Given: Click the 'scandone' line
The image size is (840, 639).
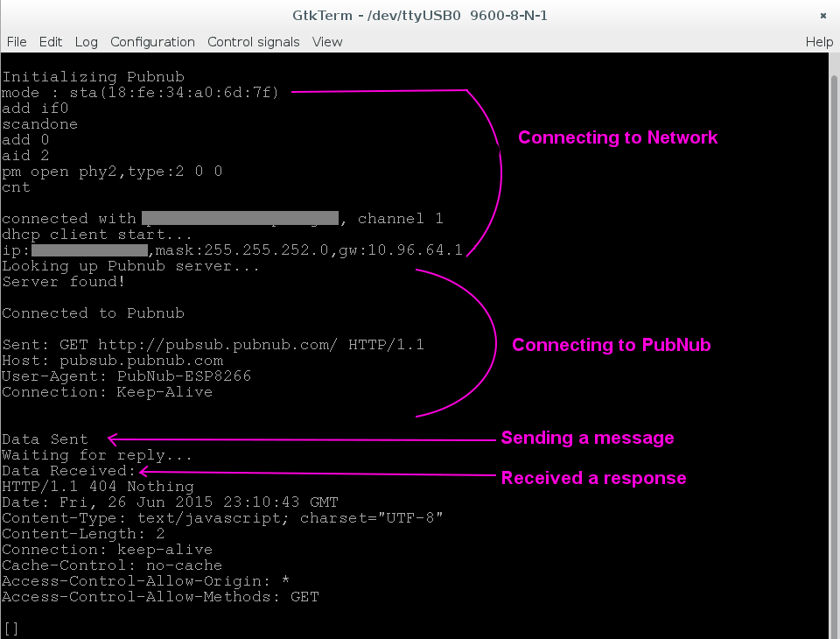Looking at the screenshot, I should (x=39, y=124).
